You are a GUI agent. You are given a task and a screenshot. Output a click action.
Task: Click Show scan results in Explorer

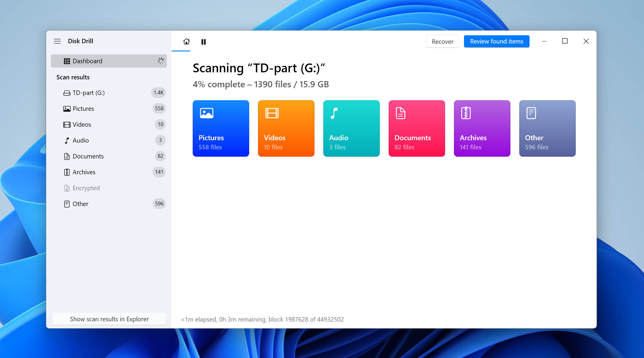pyautogui.click(x=109, y=319)
